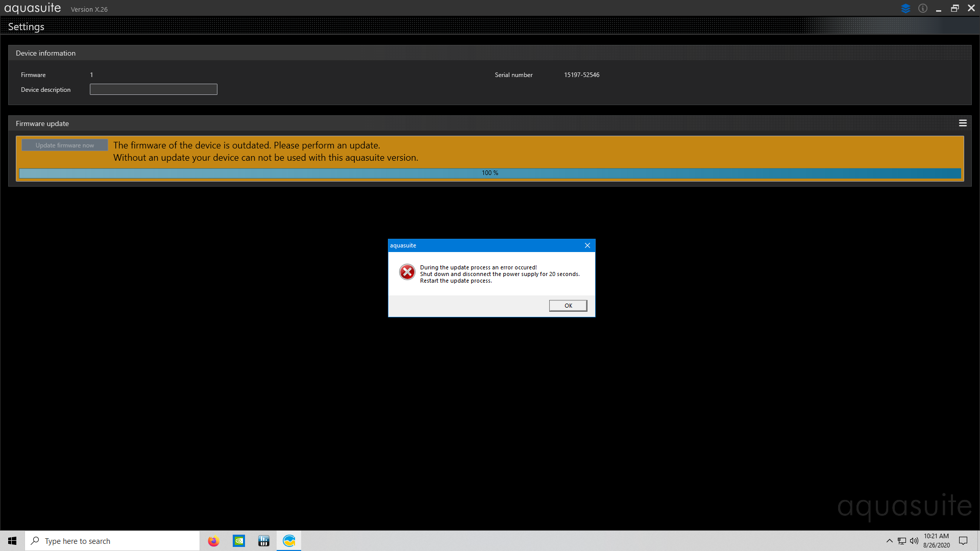Screen dimensions: 980x551
Task: Open the Firmware update hamburger menu
Action: [x=963, y=123]
